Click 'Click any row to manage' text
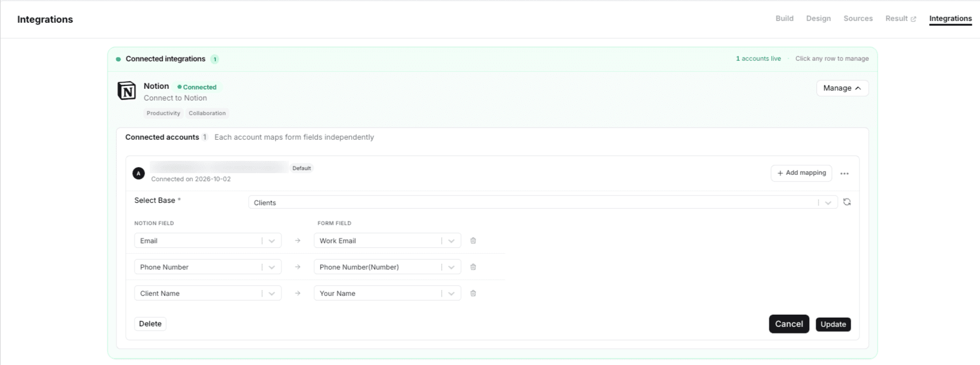 click(832, 58)
